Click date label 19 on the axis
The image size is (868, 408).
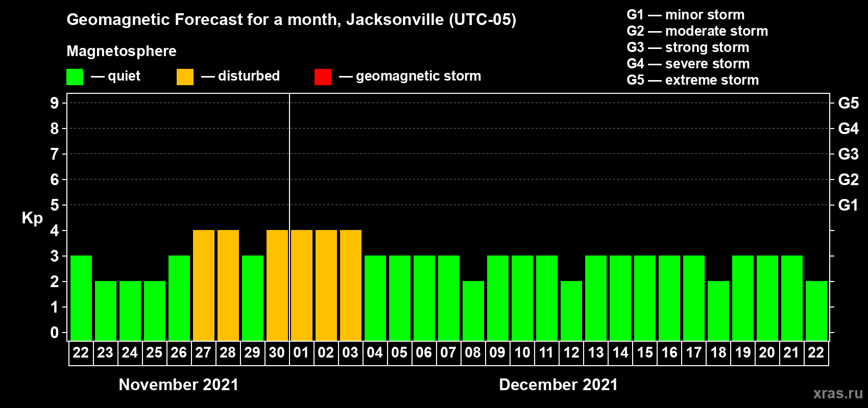click(x=742, y=352)
